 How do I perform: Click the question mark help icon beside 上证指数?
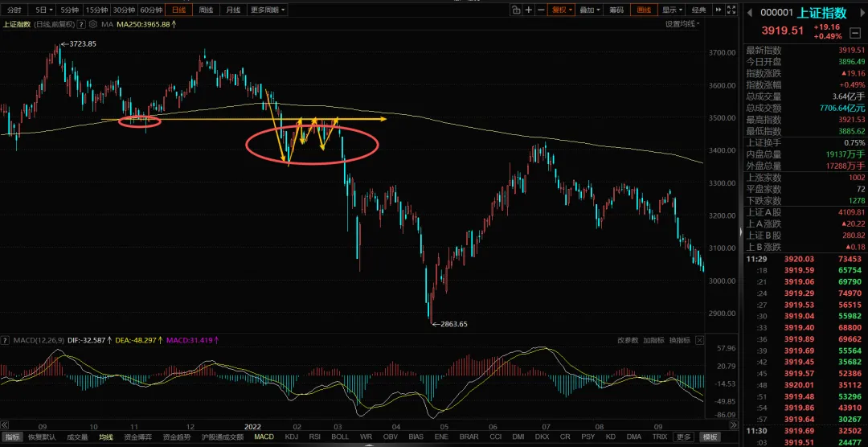(82, 24)
